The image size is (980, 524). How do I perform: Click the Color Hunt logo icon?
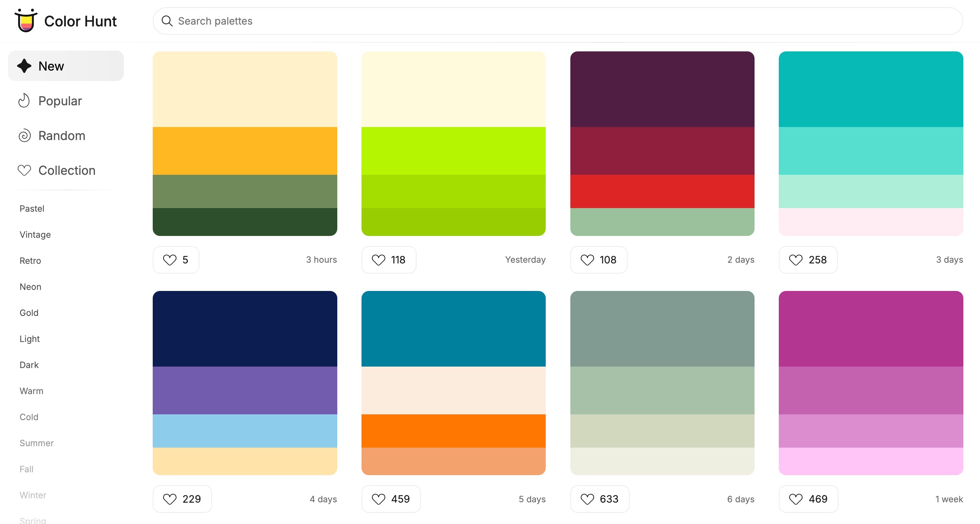click(26, 21)
